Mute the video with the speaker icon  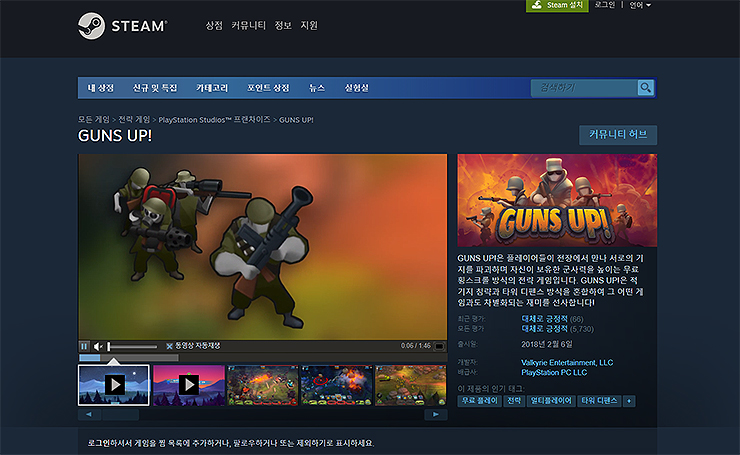[x=98, y=346]
